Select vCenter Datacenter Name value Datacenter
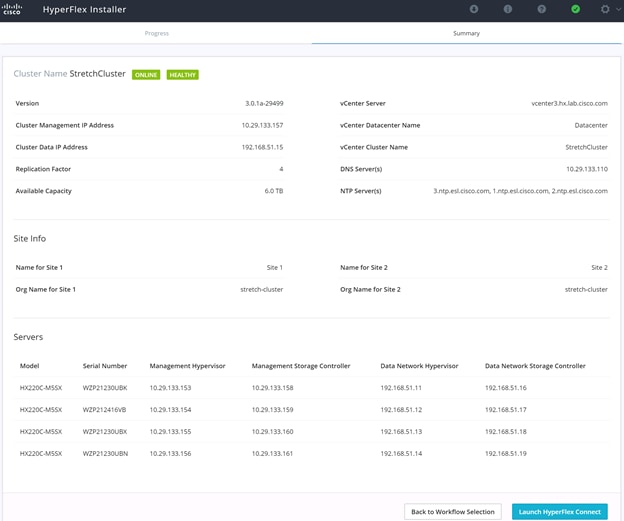This screenshot has width=624, height=521. pos(591,125)
